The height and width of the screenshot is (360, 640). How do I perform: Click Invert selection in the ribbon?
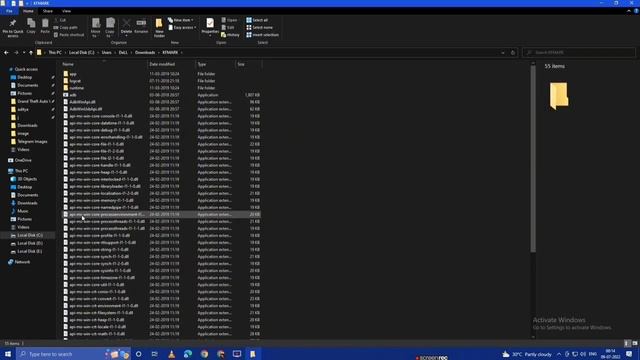[262, 35]
